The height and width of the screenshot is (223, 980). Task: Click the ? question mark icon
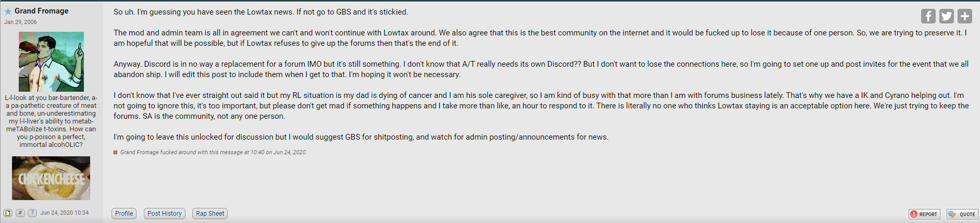32,213
